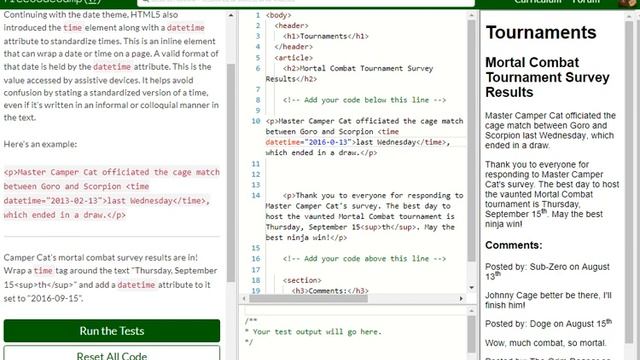Click 'Posted by: Sub-Zero on August' in preview

tap(547, 267)
